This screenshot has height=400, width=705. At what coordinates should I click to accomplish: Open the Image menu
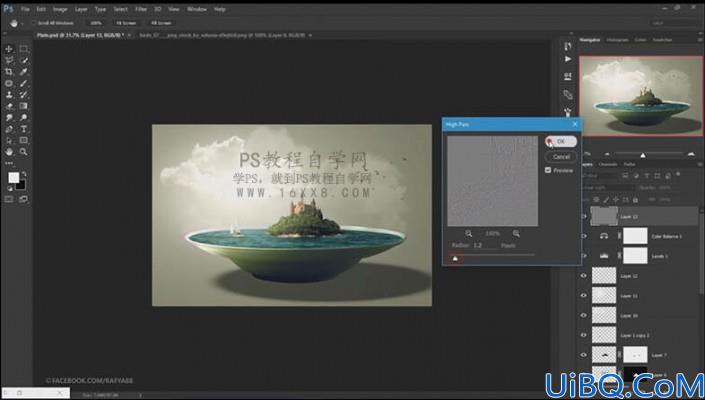pos(60,9)
